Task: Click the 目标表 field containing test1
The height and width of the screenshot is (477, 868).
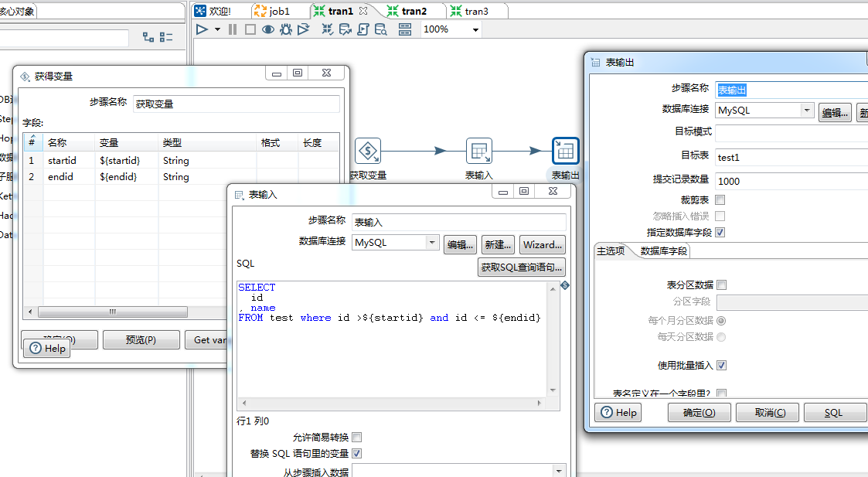Action: point(791,158)
